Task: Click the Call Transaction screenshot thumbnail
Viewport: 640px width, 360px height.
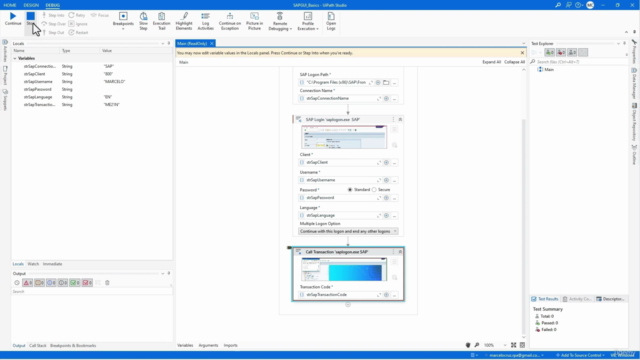Action: (344, 269)
